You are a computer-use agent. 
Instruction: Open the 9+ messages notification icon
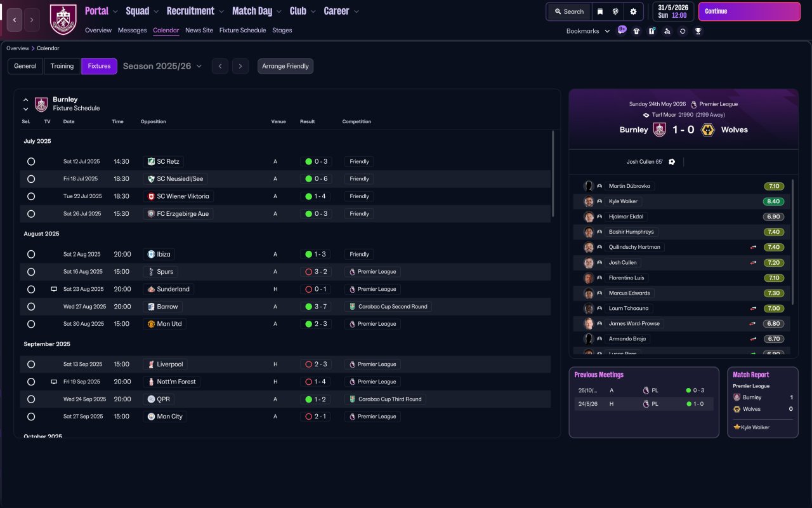click(622, 30)
